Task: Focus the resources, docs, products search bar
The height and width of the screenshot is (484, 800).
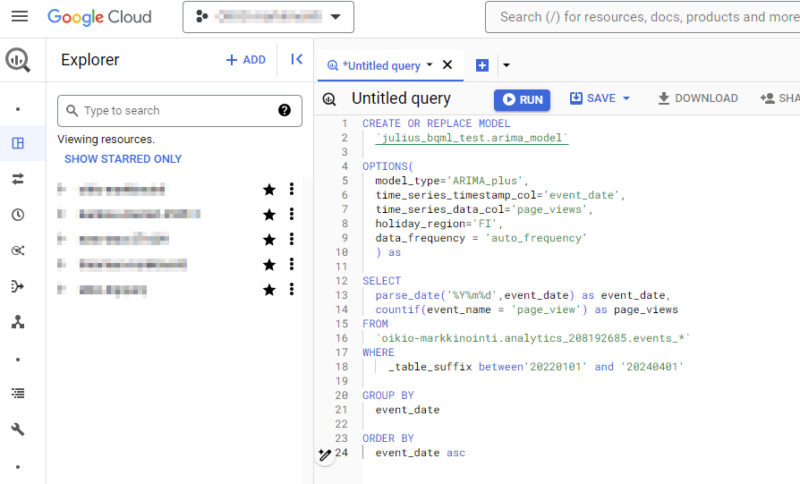Action: (643, 17)
